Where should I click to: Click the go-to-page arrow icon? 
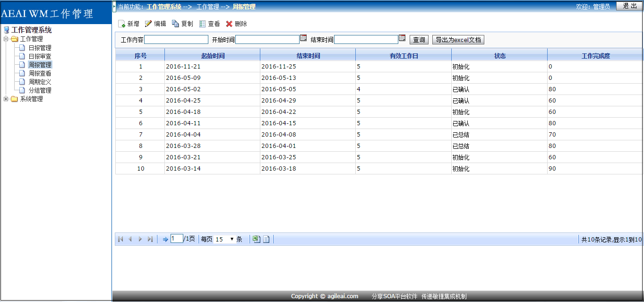[165, 239]
